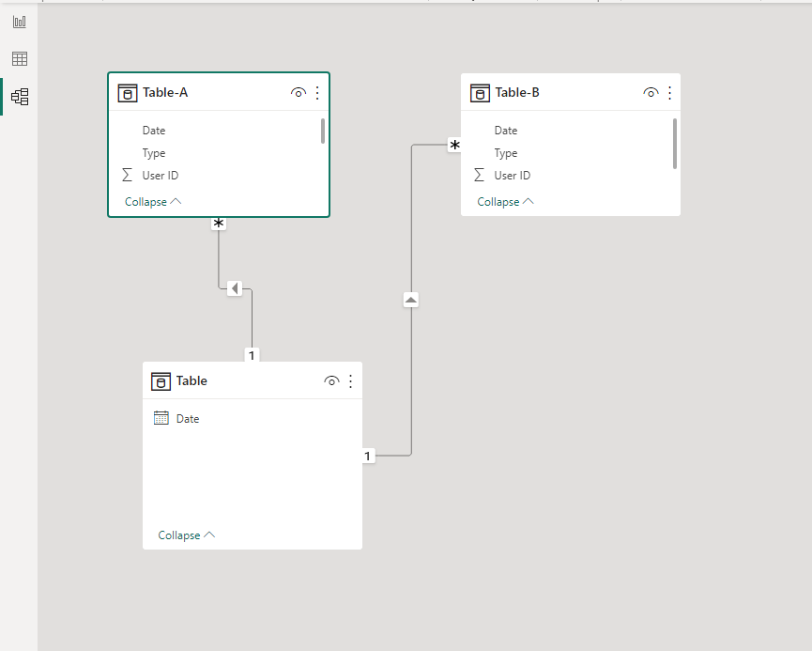This screenshot has width=812, height=651.
Task: Click Table-B field list scrollbar
Action: [675, 144]
